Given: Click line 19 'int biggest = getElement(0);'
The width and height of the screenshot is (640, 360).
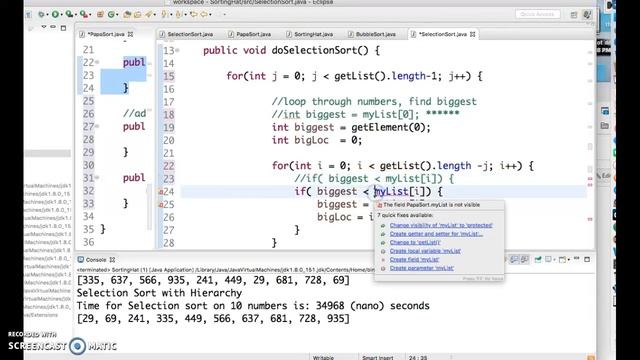Looking at the screenshot, I should [351, 127].
